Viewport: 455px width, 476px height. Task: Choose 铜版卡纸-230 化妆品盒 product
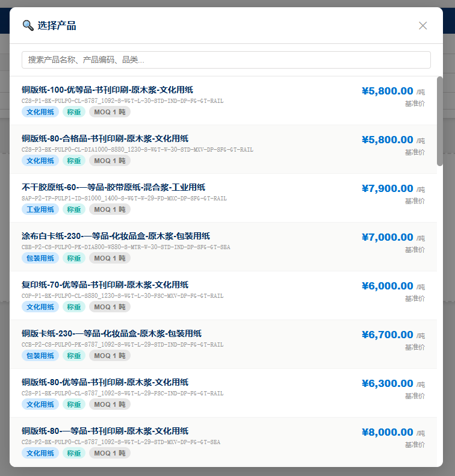(111, 333)
